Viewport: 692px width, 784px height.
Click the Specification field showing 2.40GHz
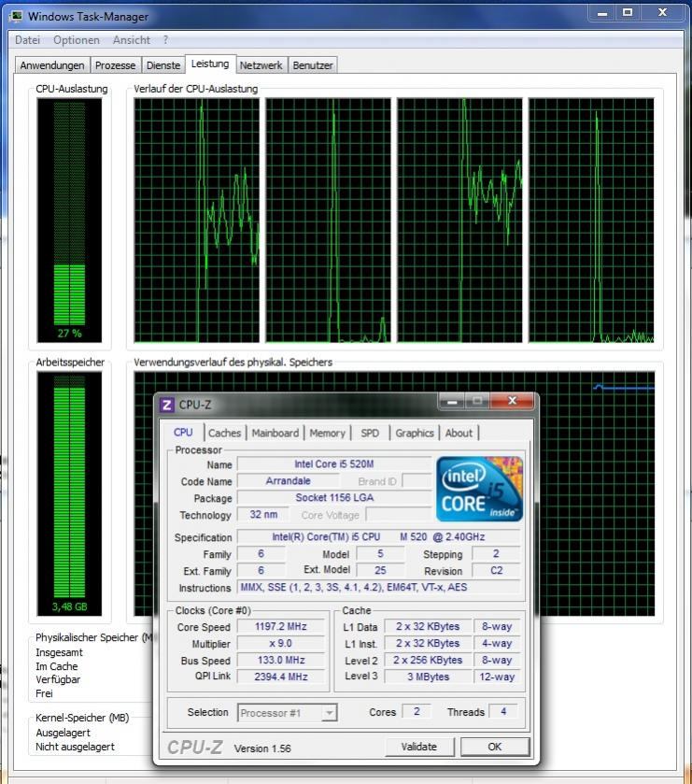coord(379,537)
